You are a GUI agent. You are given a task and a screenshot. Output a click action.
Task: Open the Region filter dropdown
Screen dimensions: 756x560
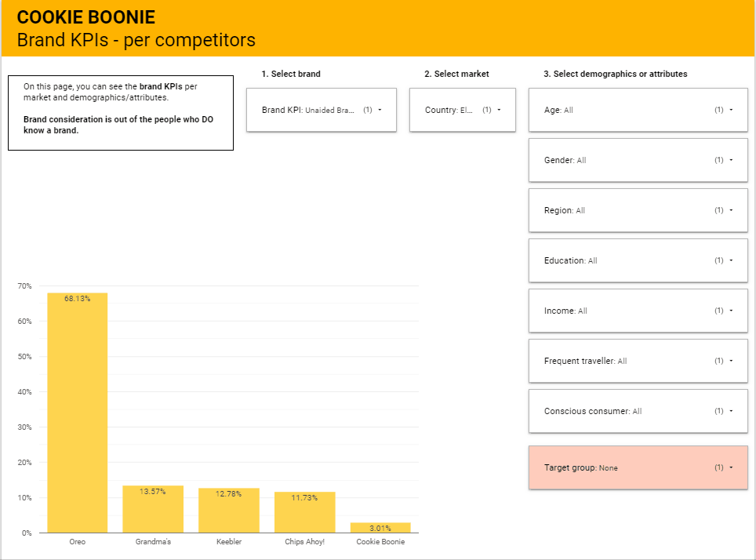[x=638, y=210]
